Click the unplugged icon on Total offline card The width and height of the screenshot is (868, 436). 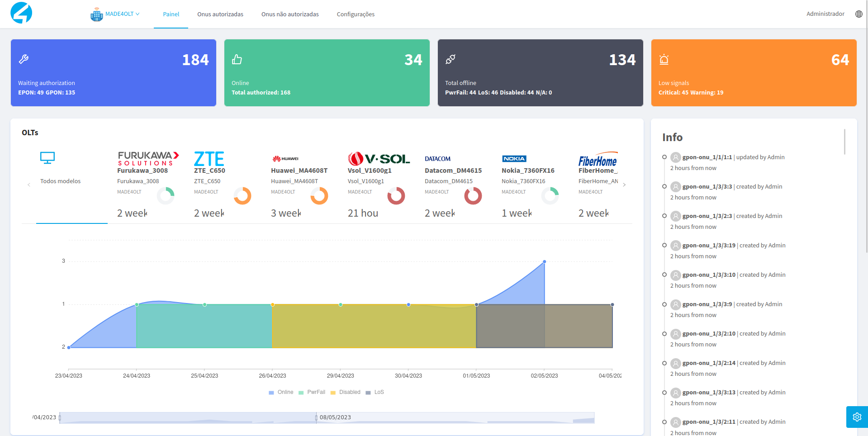[x=451, y=59]
